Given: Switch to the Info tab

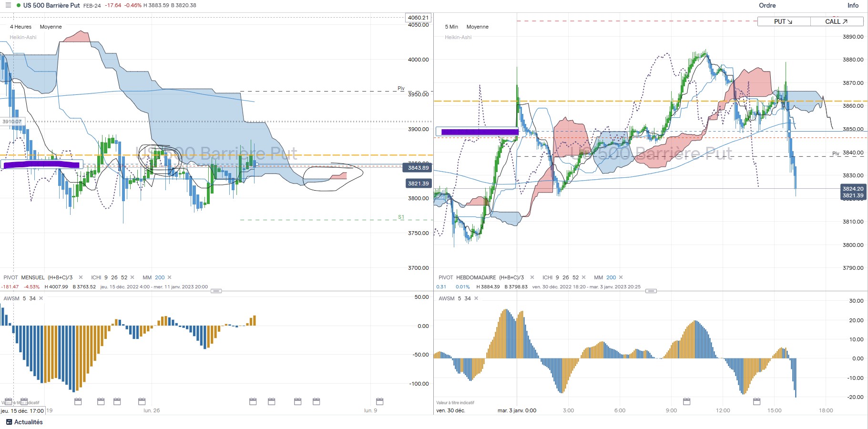Looking at the screenshot, I should pyautogui.click(x=853, y=5).
